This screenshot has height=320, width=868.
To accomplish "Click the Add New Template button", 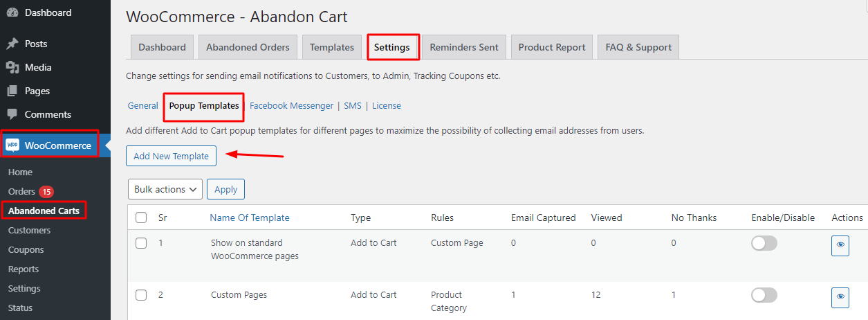I will point(171,156).
